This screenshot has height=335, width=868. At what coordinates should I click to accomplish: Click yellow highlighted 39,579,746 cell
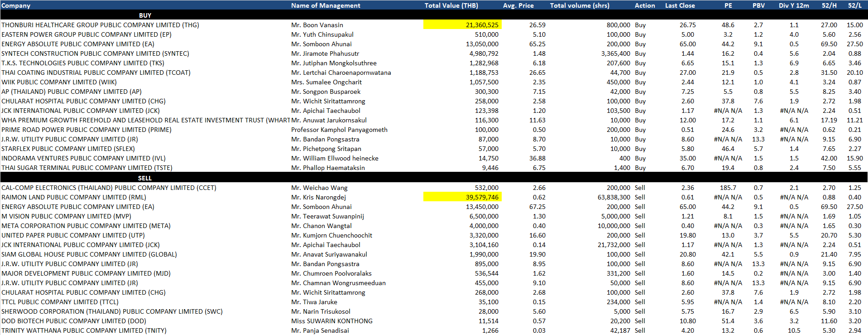click(462, 197)
